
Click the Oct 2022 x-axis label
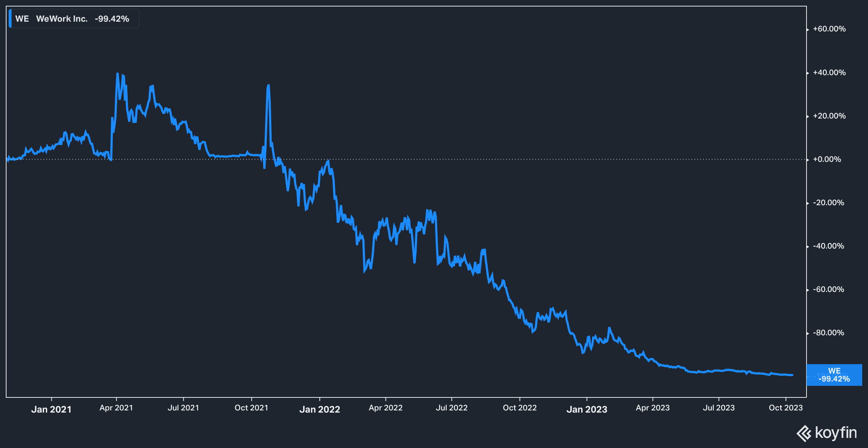(520, 408)
